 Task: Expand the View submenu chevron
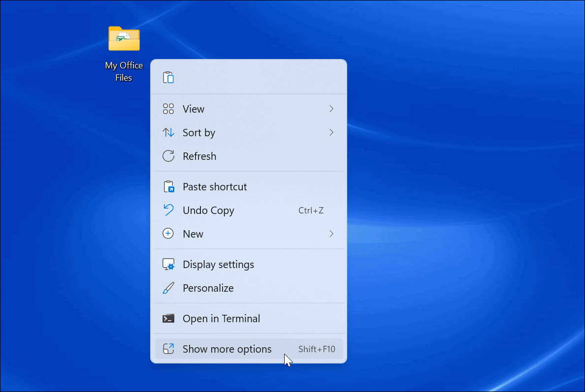coord(331,109)
